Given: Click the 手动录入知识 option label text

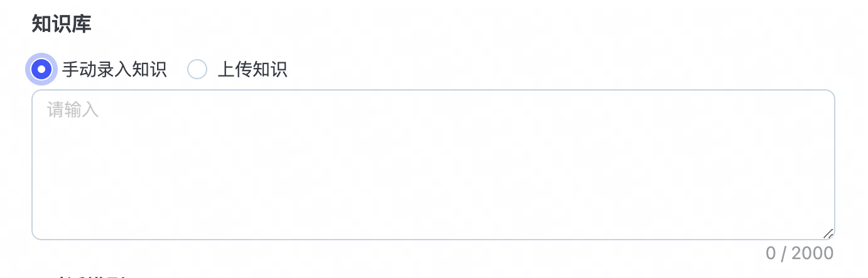Looking at the screenshot, I should click(114, 69).
